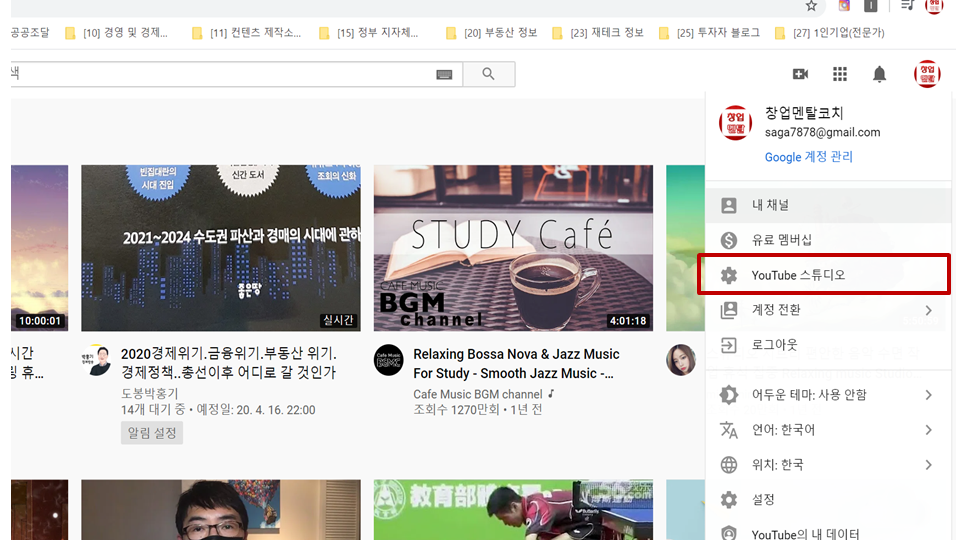
Task: Click the YouTube 스튜디오 gear icon
Action: 729,276
